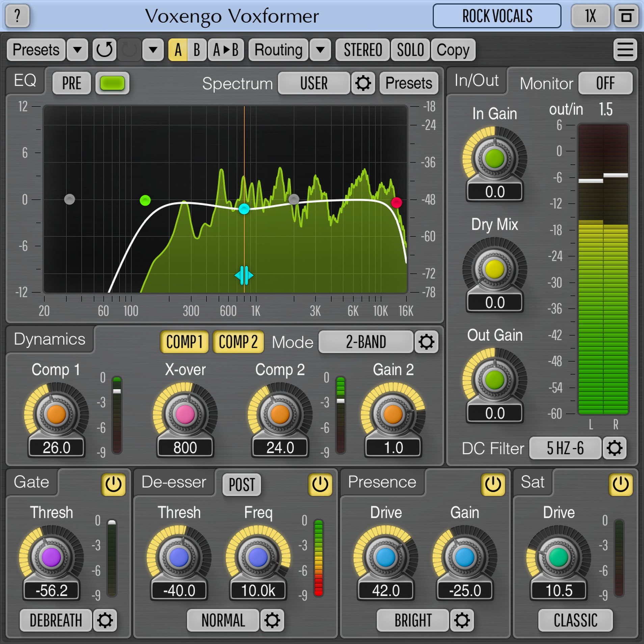
Task: Open the hamburger menu icon
Action: pos(625,50)
